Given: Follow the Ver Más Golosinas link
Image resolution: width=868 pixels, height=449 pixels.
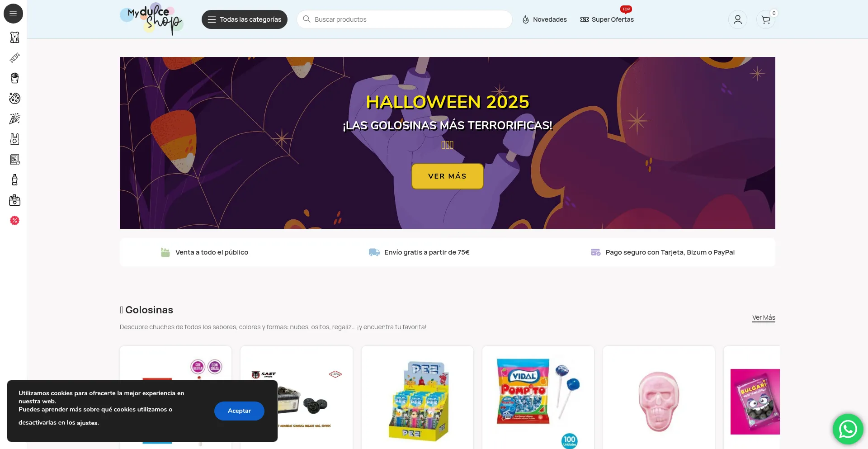Looking at the screenshot, I should (x=764, y=317).
